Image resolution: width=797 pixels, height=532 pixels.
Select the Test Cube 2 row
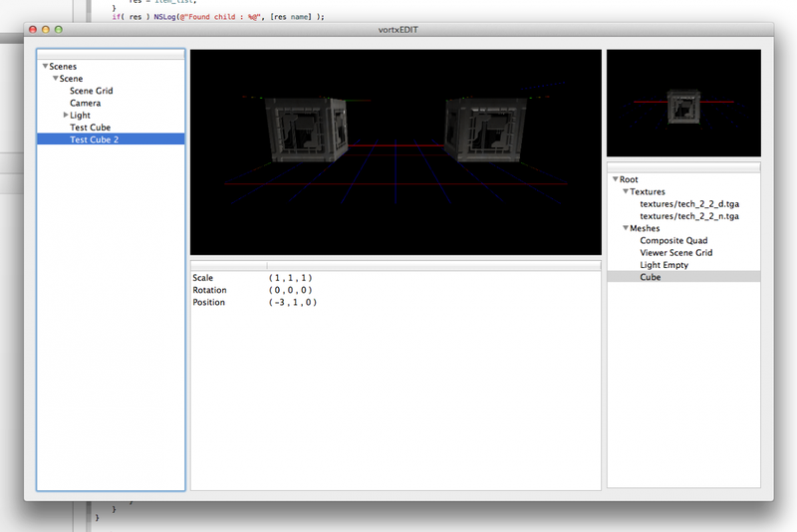pos(111,139)
